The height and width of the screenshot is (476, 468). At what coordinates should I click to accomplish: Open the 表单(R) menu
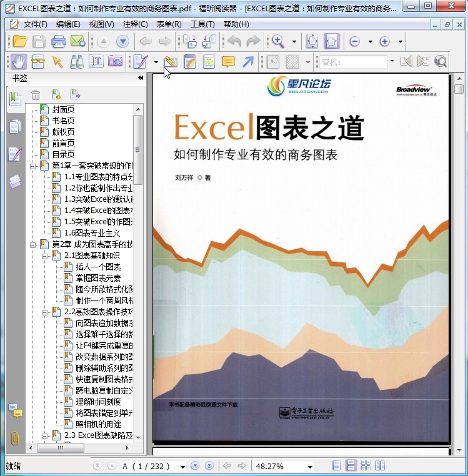[169, 24]
